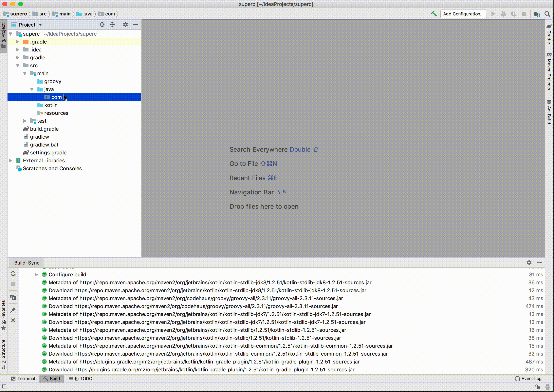Screen dimensions: 554x392
Task: Click the Search Everywhere magnifier icon
Action: tap(547, 14)
